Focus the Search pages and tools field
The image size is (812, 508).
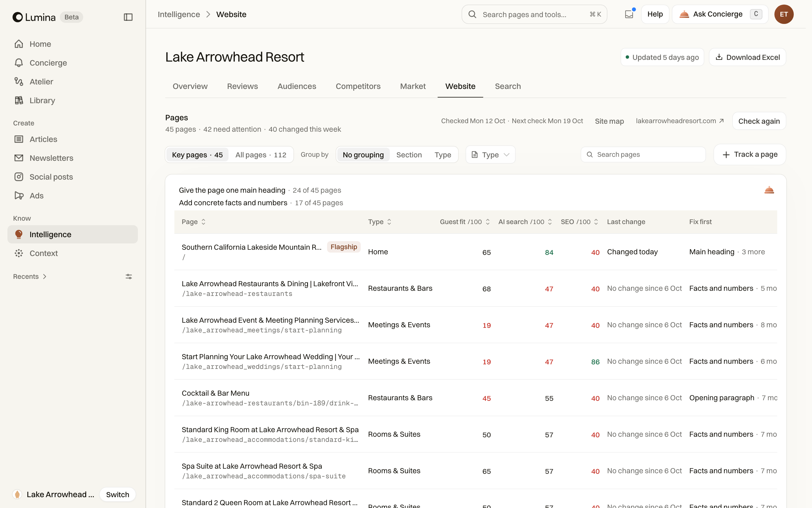[x=534, y=14]
